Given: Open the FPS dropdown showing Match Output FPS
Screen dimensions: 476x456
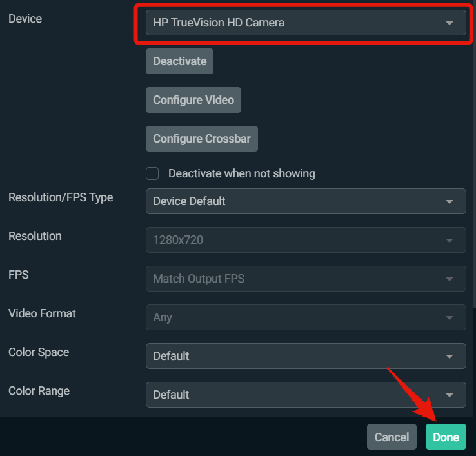Looking at the screenshot, I should pyautogui.click(x=306, y=279).
